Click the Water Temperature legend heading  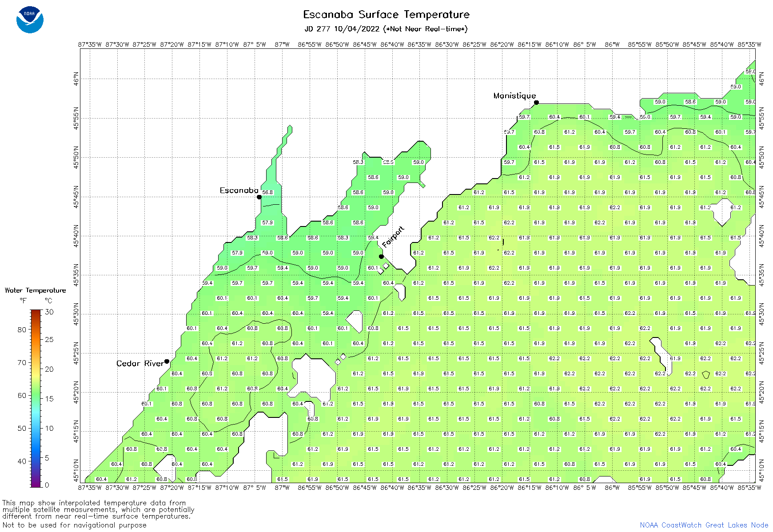click(x=36, y=290)
